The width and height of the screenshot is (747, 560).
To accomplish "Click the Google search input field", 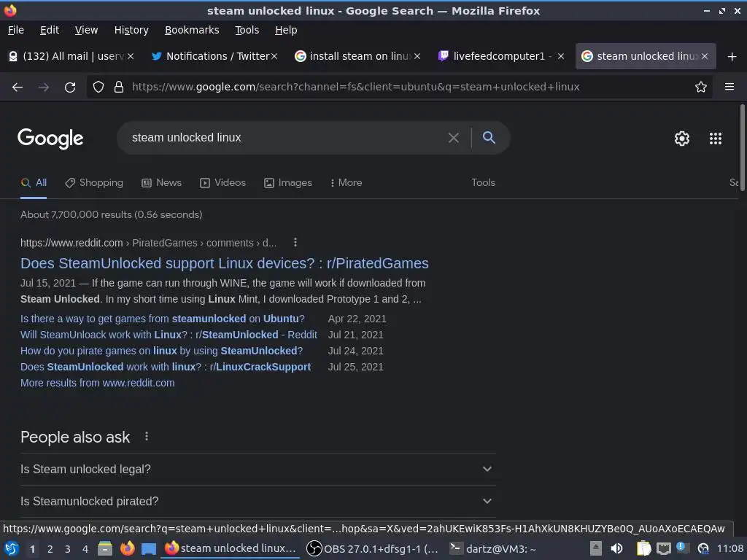I will [286, 138].
